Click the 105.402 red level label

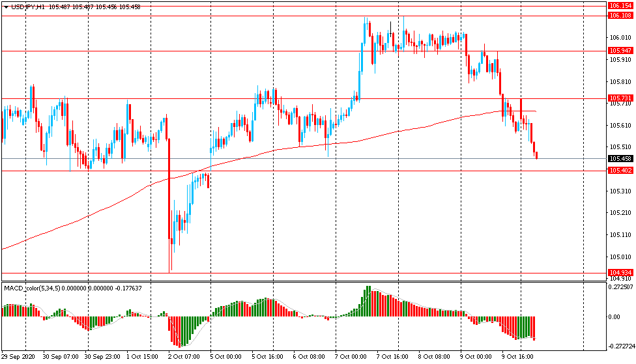click(x=620, y=170)
